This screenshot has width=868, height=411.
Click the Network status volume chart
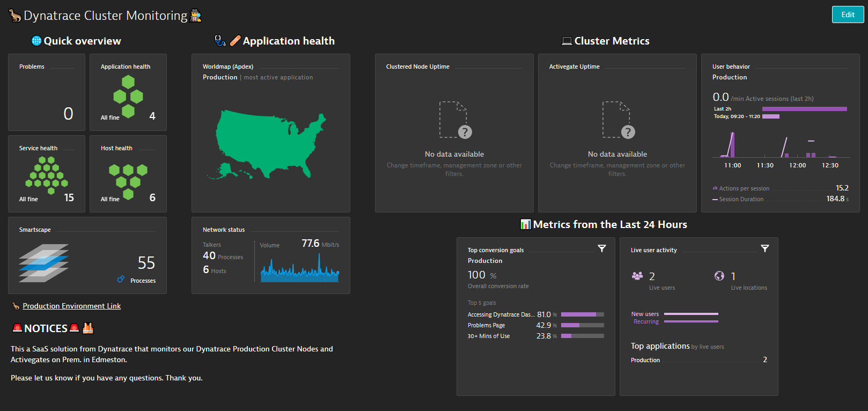point(300,267)
